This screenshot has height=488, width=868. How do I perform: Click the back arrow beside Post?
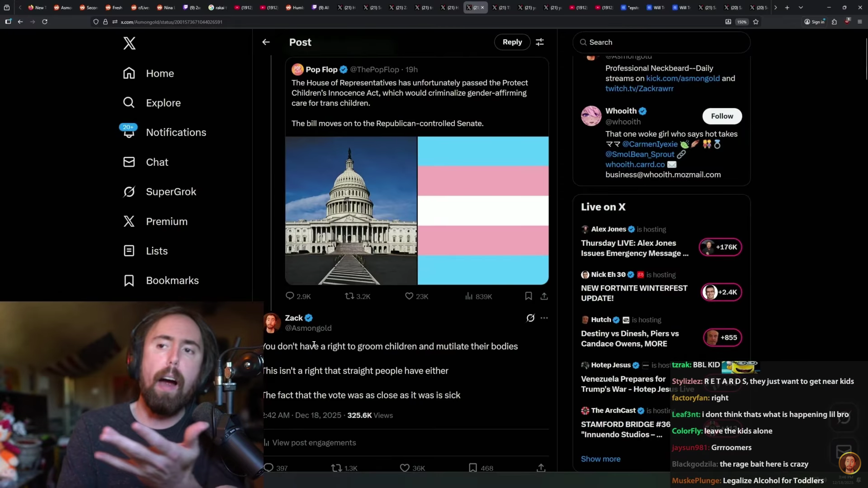(266, 42)
